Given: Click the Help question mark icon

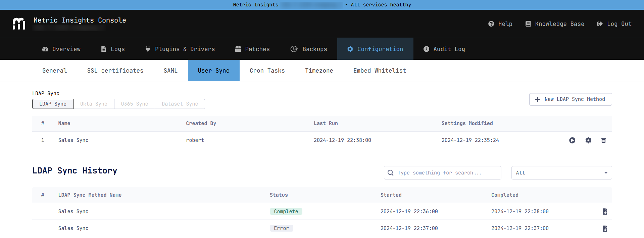Looking at the screenshot, I should click(x=491, y=24).
